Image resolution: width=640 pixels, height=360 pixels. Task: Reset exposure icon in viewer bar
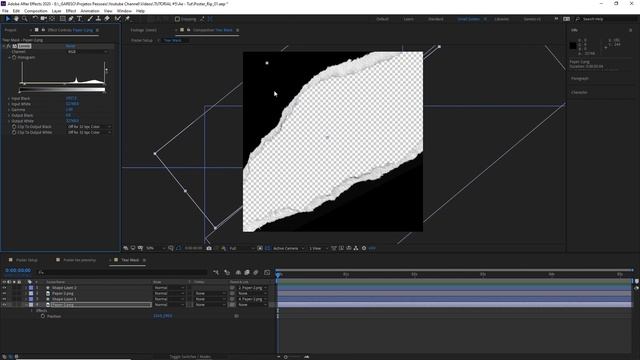click(x=364, y=248)
